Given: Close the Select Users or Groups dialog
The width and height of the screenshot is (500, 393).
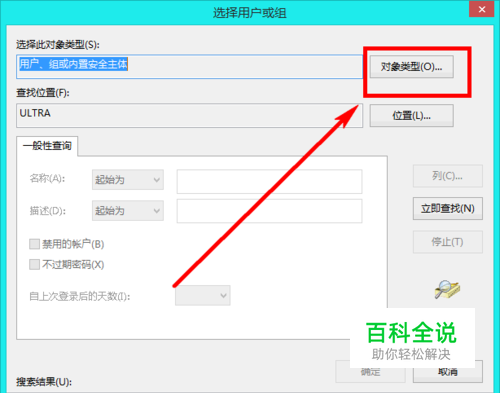Looking at the screenshot, I should 481,9.
